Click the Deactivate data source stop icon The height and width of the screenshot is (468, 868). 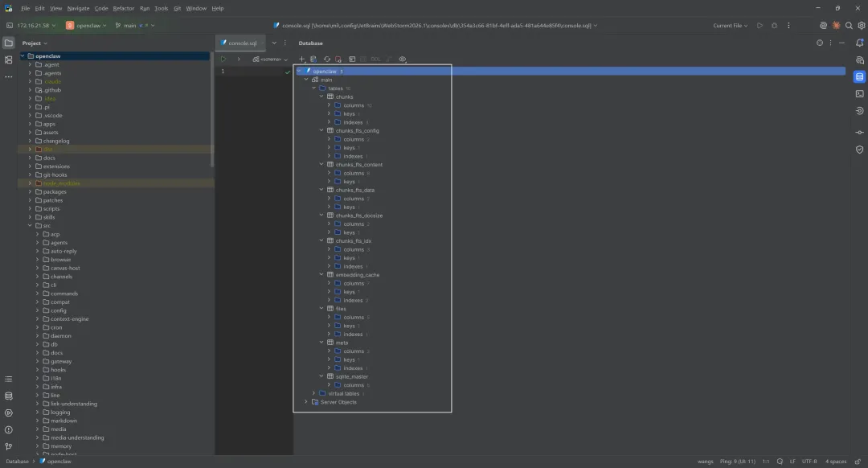point(338,60)
